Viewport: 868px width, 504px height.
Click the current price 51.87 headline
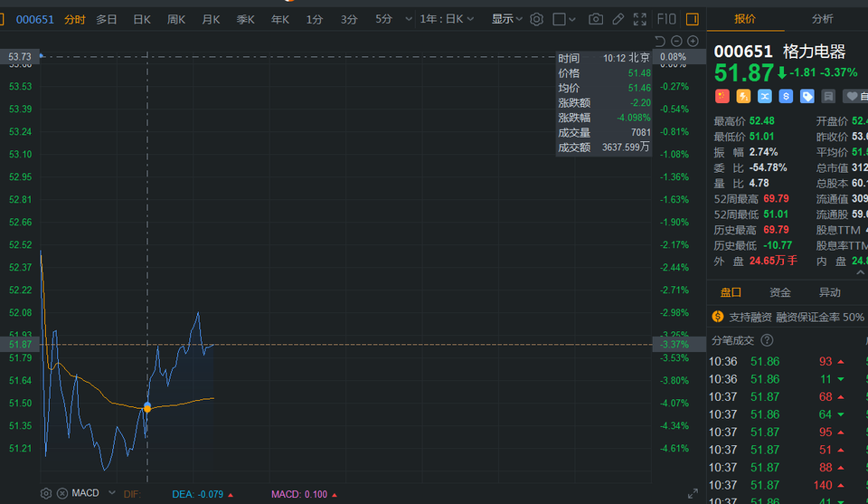pos(743,72)
